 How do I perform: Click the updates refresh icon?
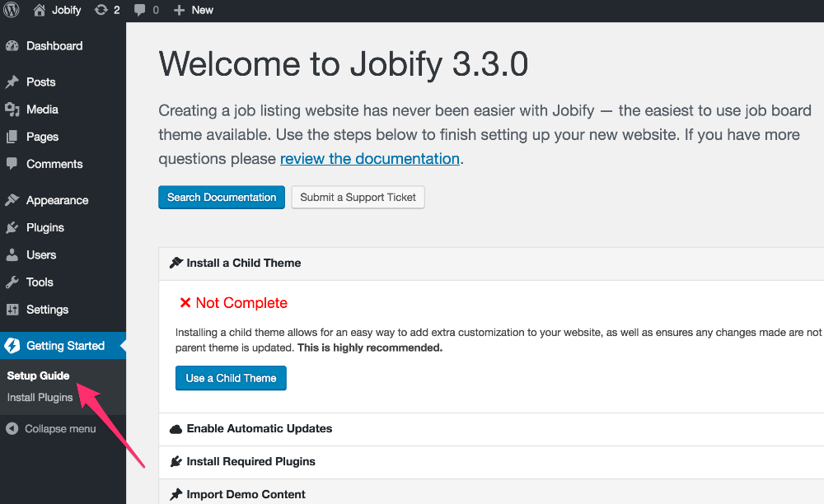[101, 10]
